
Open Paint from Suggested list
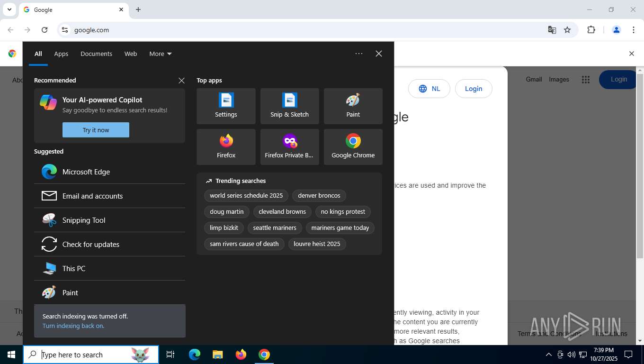coord(109,292)
